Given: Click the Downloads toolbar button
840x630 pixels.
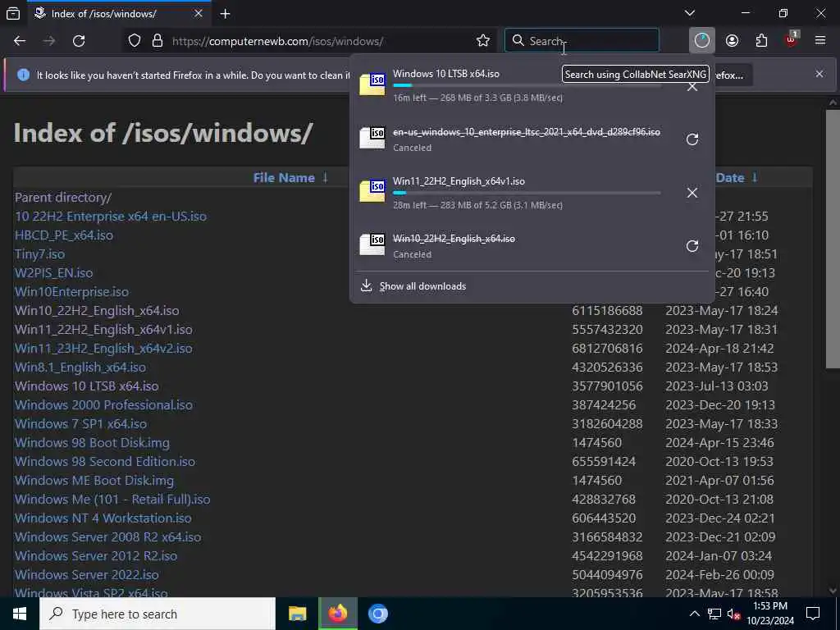Looking at the screenshot, I should click(702, 41).
